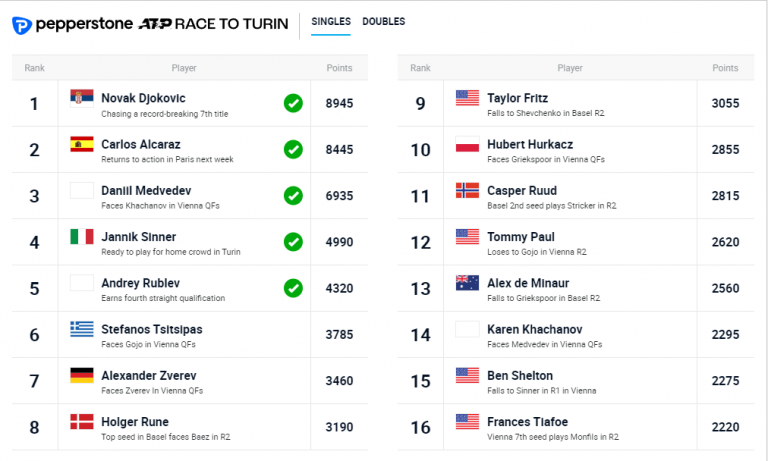Click the German flag beside Alexander Zverev
This screenshot has height=461, width=768.
pyautogui.click(x=82, y=375)
